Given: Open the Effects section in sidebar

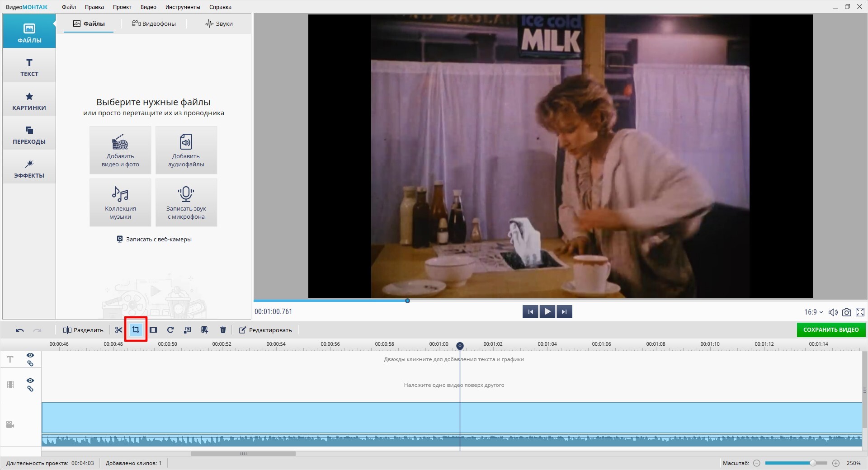Looking at the screenshot, I should [x=29, y=168].
